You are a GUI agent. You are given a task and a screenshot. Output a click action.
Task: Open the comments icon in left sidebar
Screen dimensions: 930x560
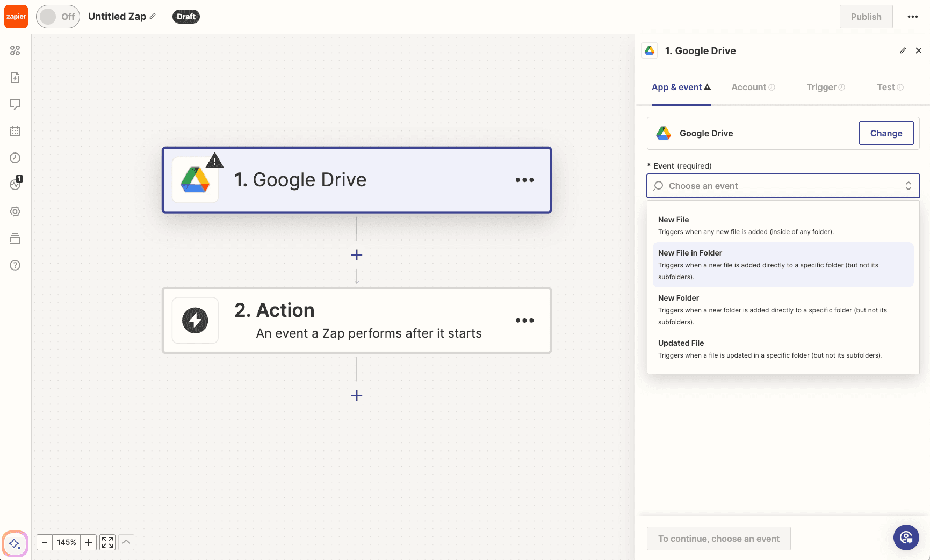coord(15,104)
